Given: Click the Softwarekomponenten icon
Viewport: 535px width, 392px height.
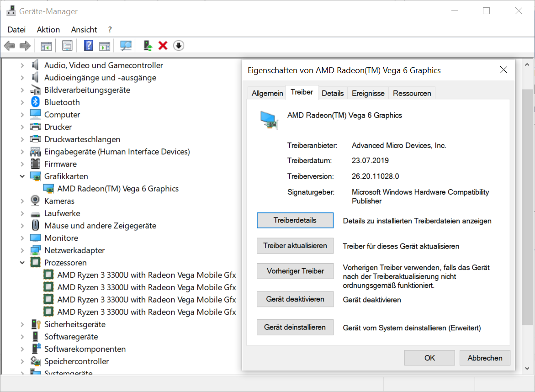Looking at the screenshot, I should tap(36, 348).
